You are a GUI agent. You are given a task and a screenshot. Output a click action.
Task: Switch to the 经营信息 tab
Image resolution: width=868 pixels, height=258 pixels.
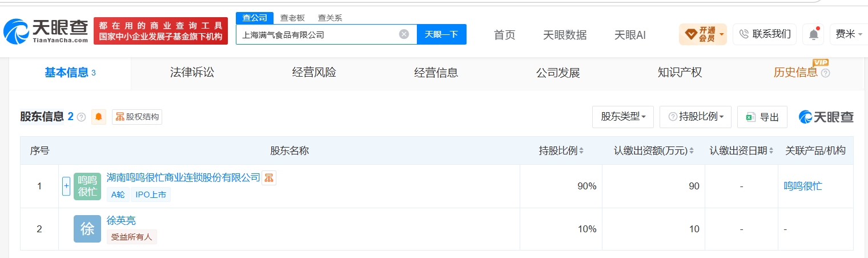(x=436, y=73)
